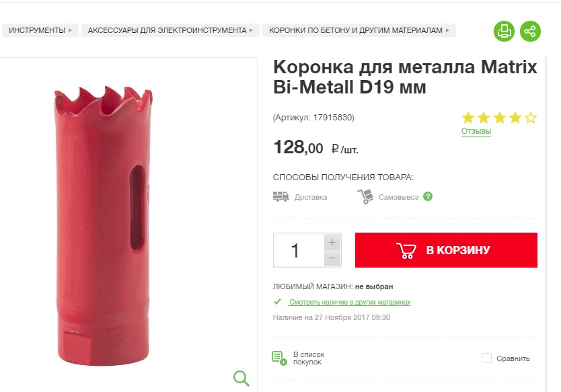This screenshot has width=561, height=392.
Task: Open the Отзывы reviews link
Action: (476, 131)
